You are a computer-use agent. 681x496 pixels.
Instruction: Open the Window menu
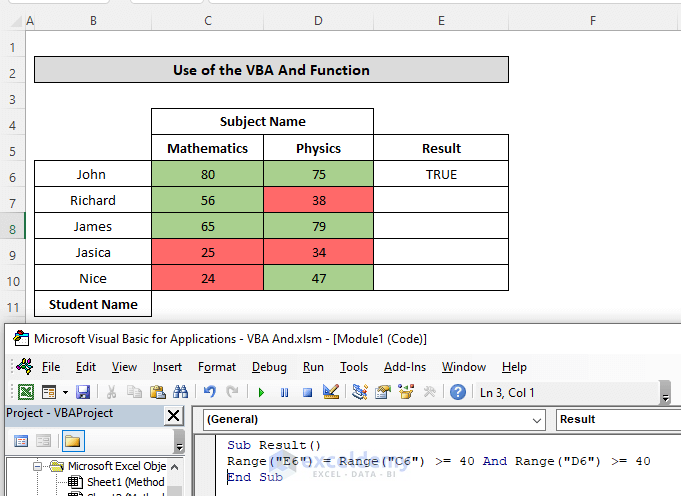(x=464, y=367)
